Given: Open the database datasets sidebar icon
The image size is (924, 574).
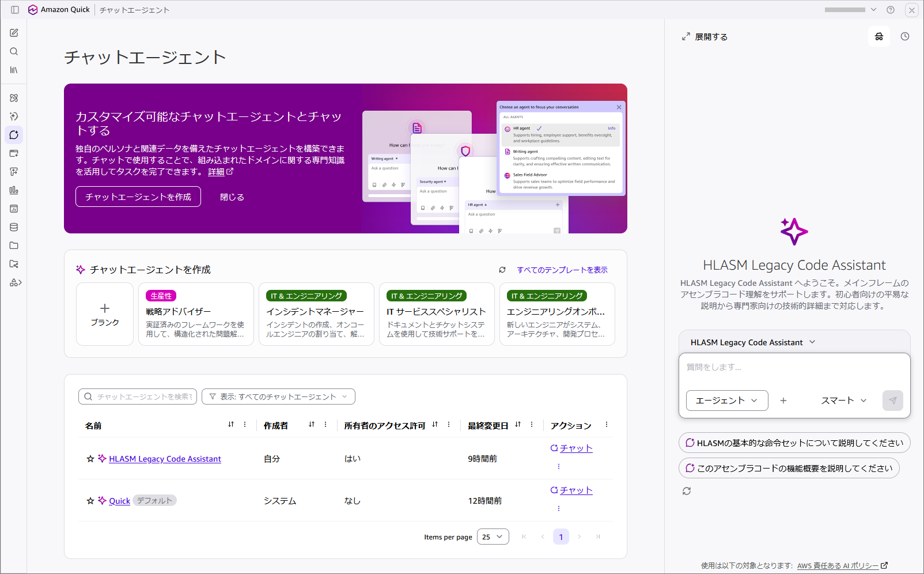Looking at the screenshot, I should tap(14, 227).
